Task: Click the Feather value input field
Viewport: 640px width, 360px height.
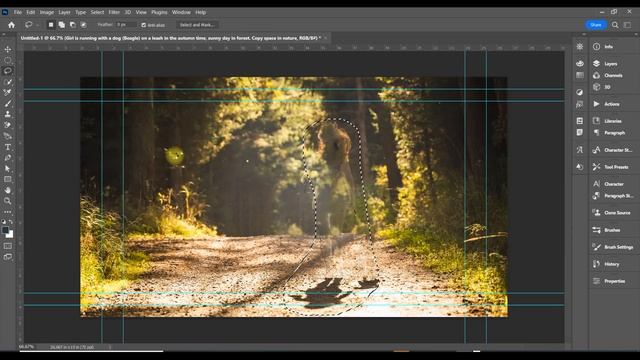Action: pos(126,25)
